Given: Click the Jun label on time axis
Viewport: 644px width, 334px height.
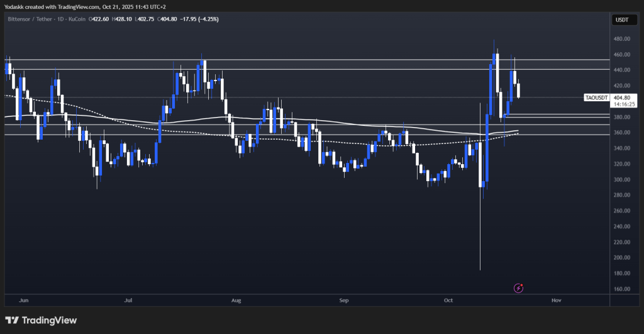Looking at the screenshot, I should pos(24,300).
